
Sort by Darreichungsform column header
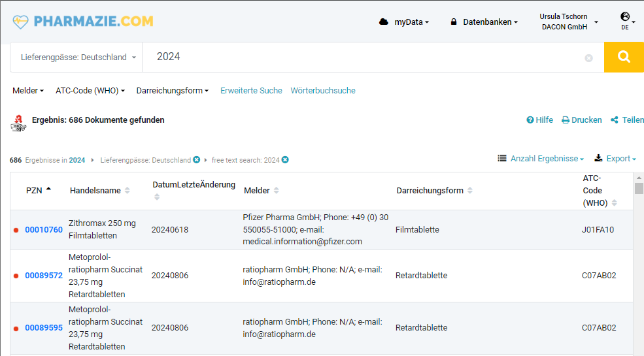tap(434, 190)
